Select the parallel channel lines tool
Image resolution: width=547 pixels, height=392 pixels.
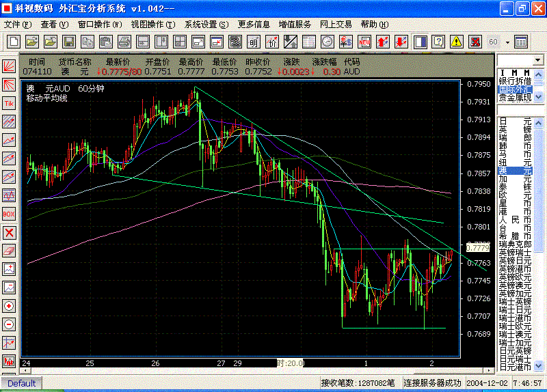(9, 122)
